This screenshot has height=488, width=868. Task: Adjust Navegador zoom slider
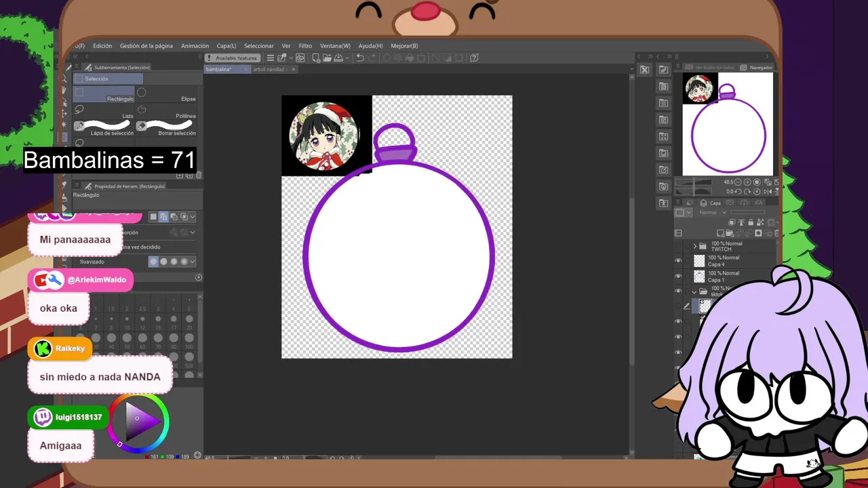pos(693,182)
